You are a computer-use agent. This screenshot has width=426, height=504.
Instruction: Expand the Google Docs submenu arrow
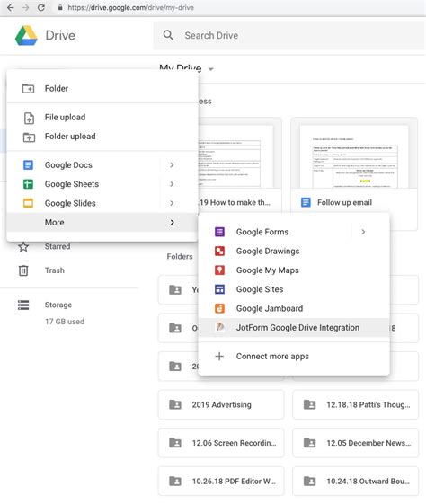click(x=172, y=165)
